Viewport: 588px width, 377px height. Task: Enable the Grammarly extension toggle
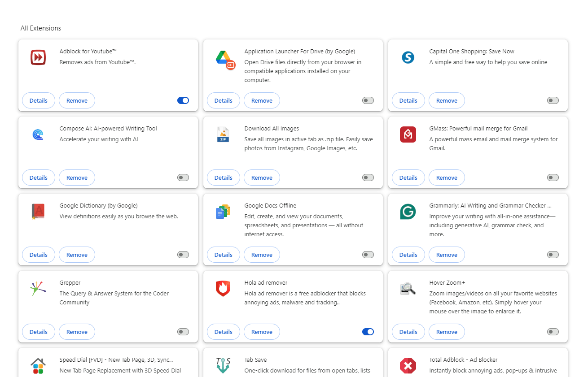tap(553, 254)
